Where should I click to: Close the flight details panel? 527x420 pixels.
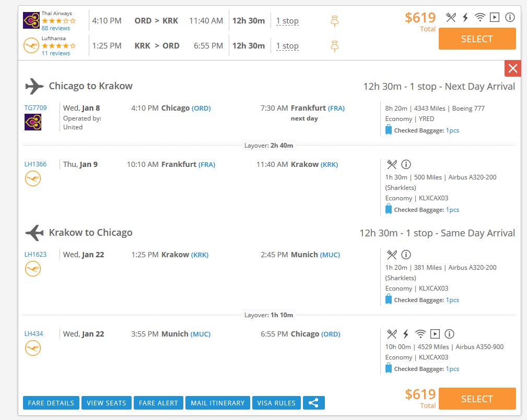(512, 68)
